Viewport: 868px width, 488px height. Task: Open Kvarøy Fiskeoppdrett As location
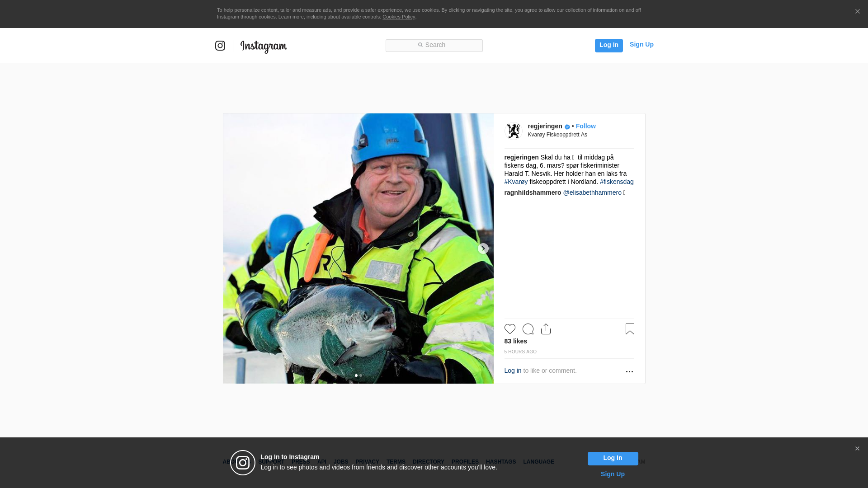point(557,135)
